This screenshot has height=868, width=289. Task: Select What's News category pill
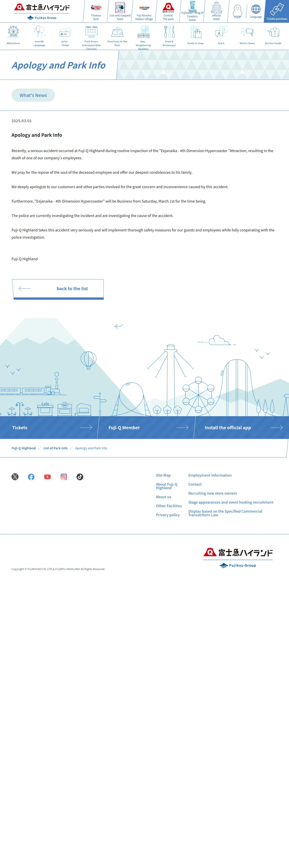coord(33,95)
